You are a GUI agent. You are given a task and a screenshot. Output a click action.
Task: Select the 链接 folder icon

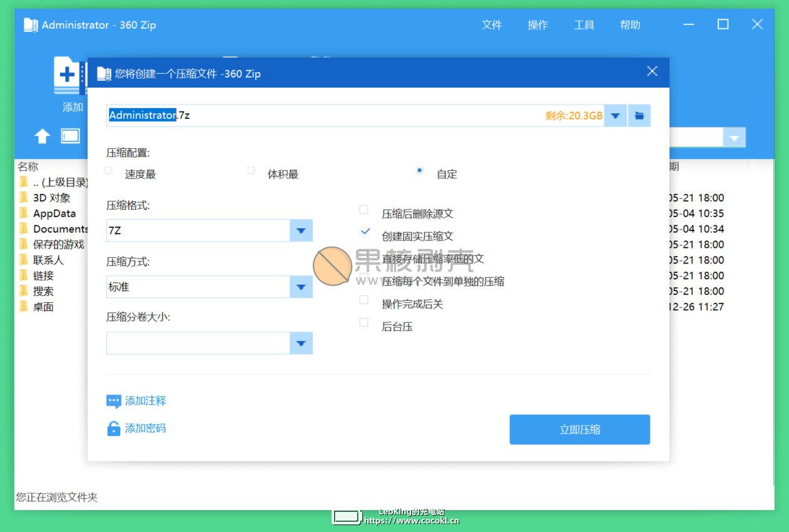click(24, 275)
